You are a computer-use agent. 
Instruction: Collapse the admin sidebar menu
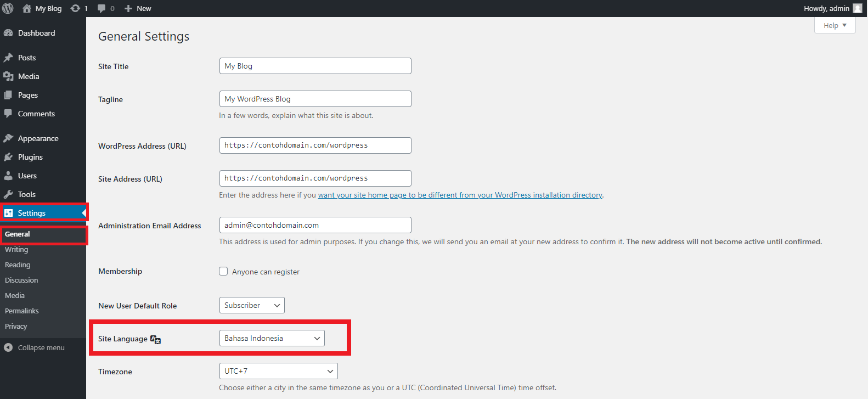pos(41,347)
